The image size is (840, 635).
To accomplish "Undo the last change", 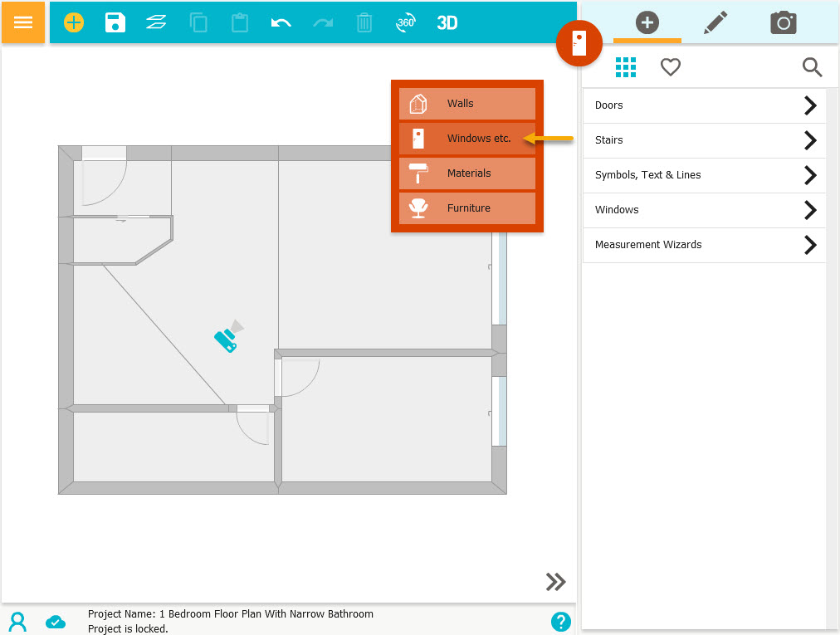I will 281,22.
